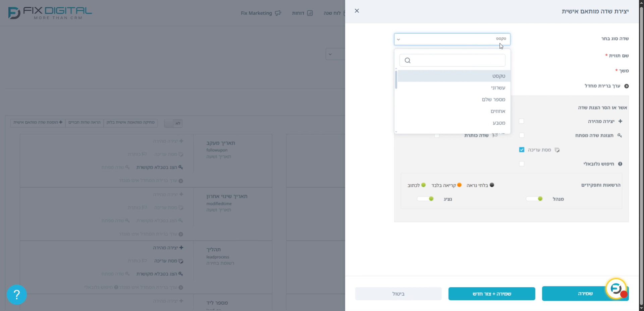Enable the תצוגת שדה מפתח checkbox

pos(522,135)
